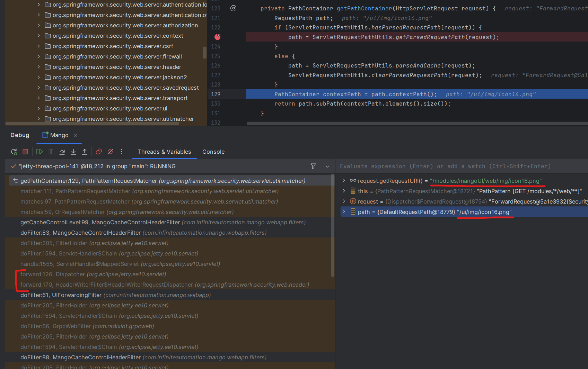Click the project tree vertical scrollbar
588x369 pixels.
(205, 52)
